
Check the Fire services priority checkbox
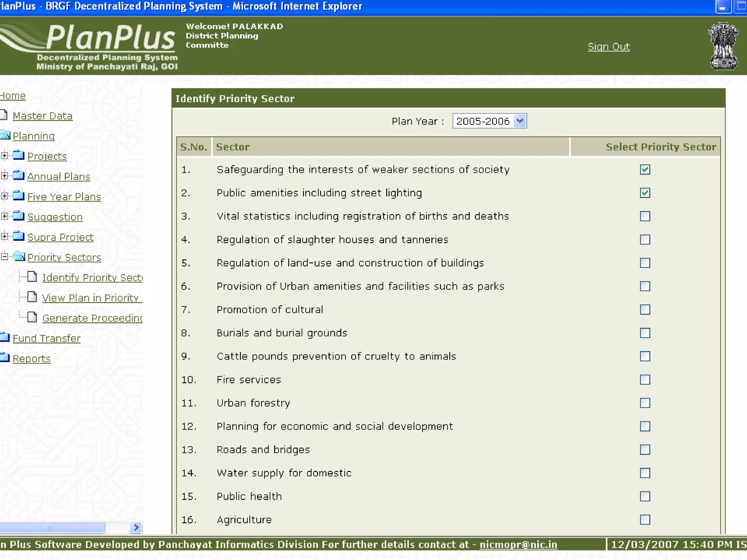click(645, 380)
